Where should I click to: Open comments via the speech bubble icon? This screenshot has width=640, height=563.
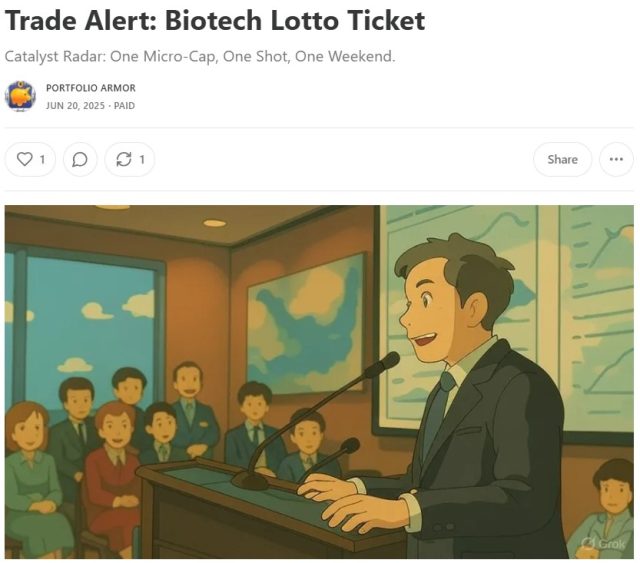(x=80, y=159)
